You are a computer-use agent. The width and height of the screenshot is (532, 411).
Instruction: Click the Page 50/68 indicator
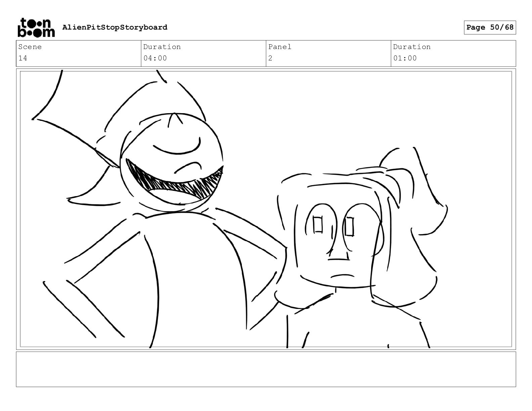[490, 27]
